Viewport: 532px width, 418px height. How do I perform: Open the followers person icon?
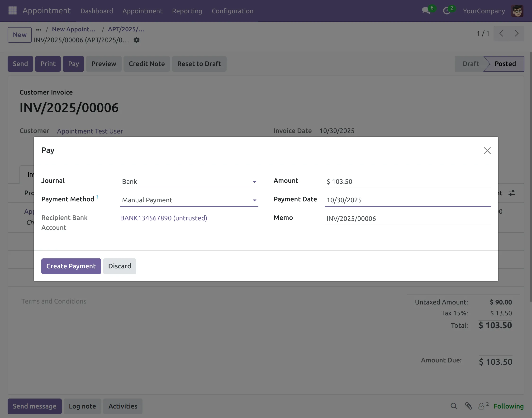pyautogui.click(x=481, y=406)
